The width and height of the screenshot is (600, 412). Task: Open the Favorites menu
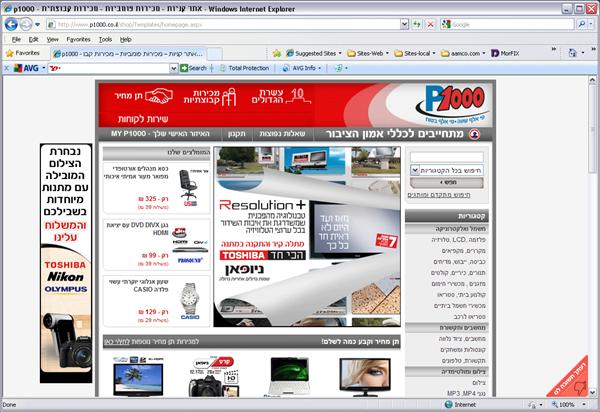78,39
